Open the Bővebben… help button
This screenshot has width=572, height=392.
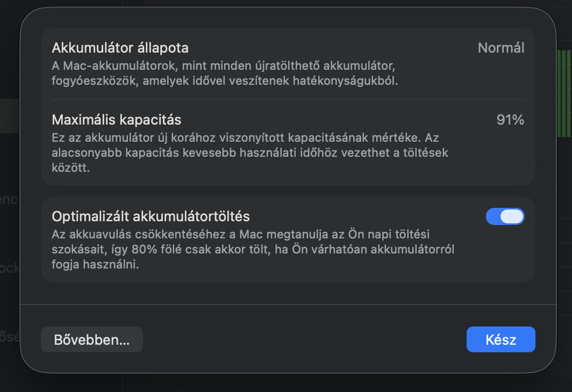pos(92,339)
